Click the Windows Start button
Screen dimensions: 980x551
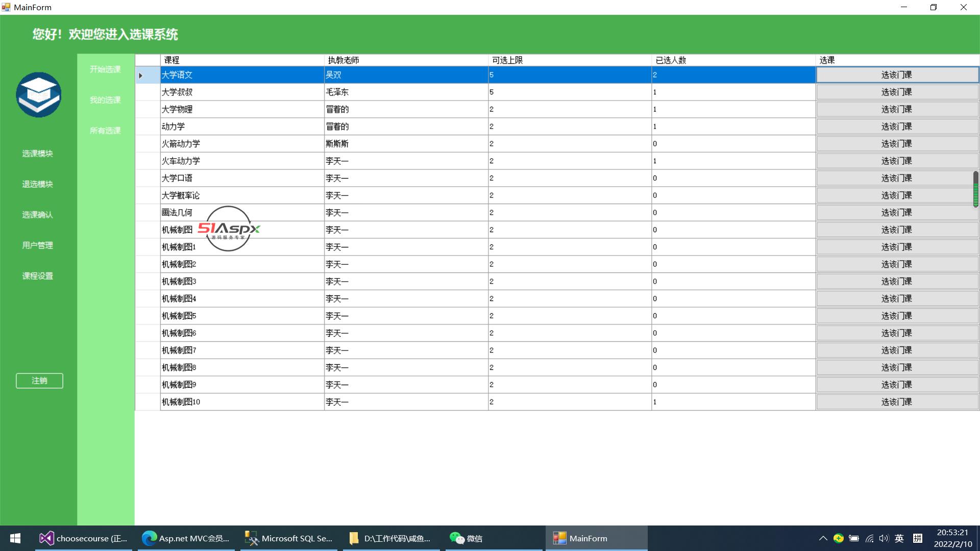(15, 538)
